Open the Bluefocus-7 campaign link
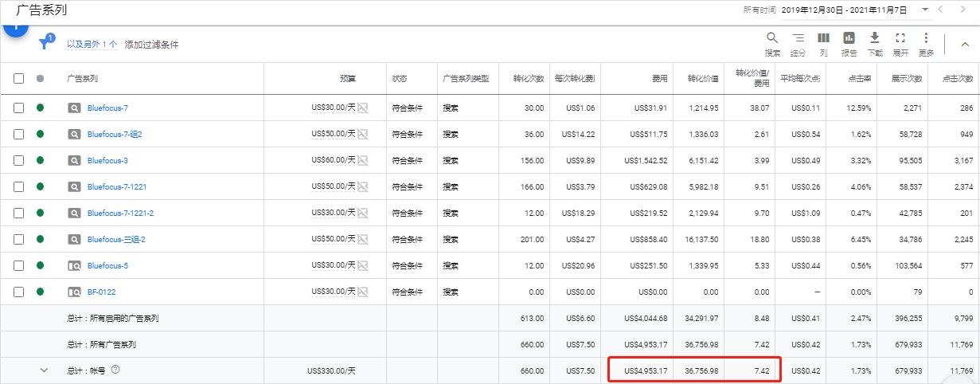 (x=107, y=108)
